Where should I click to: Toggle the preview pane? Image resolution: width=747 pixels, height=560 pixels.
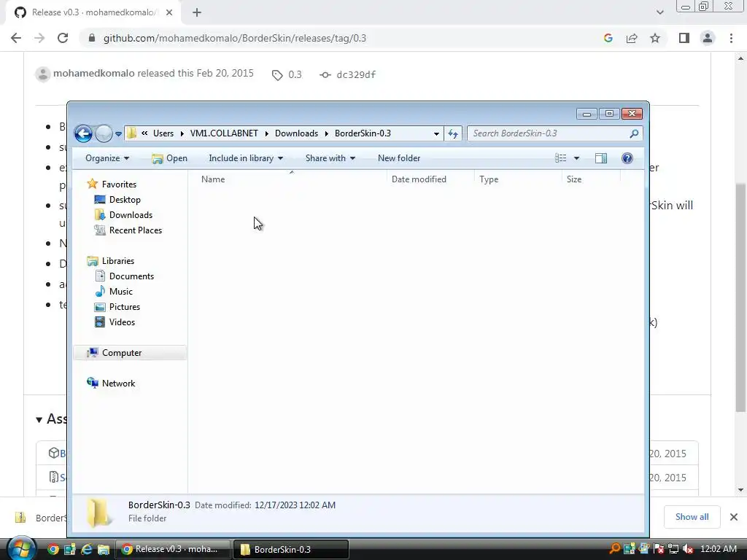[x=601, y=158]
